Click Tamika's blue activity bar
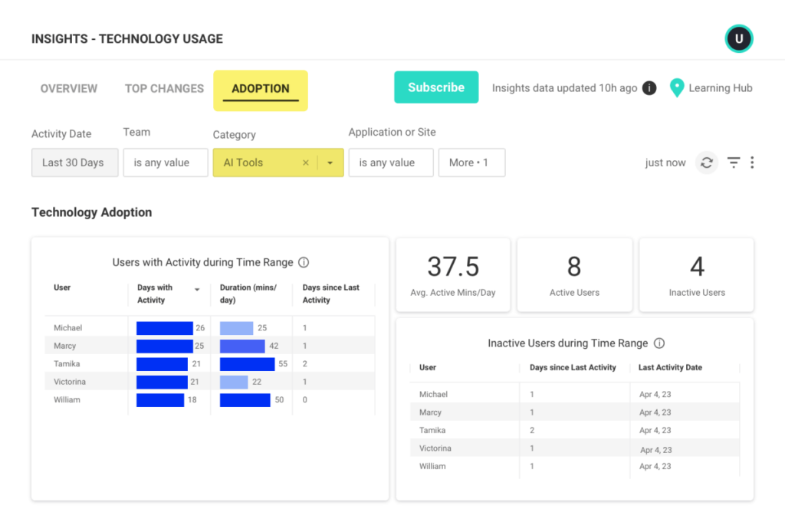The image size is (785, 532). (161, 363)
